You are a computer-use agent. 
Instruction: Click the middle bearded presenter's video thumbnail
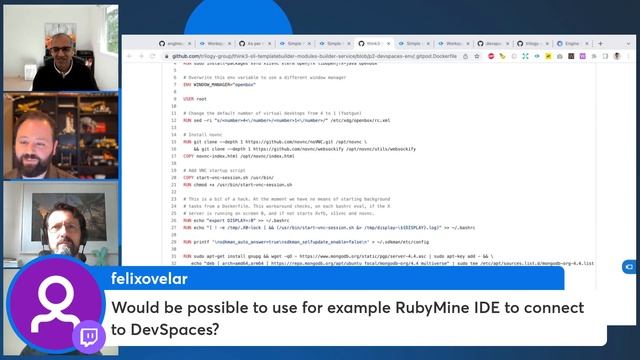point(61,136)
